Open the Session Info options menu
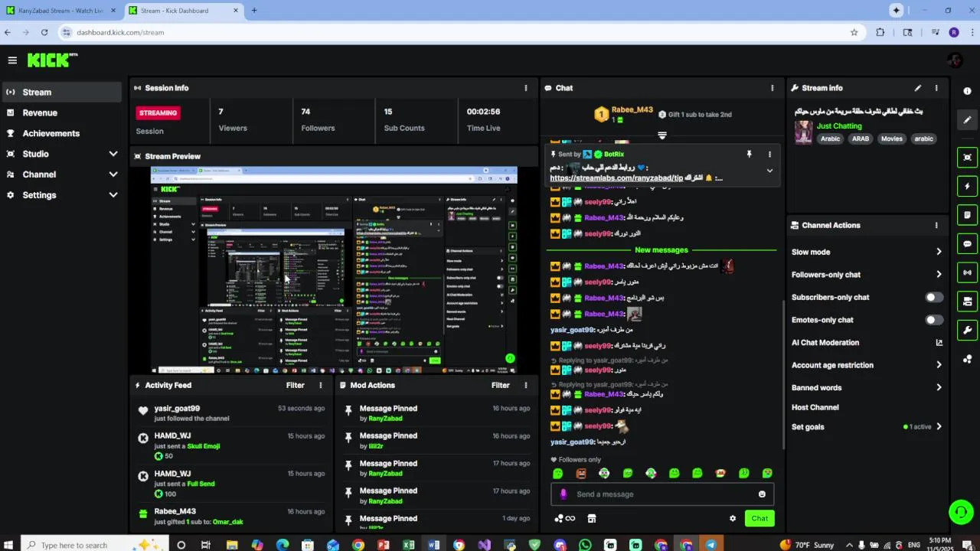This screenshot has width=980, height=551. 526,88
